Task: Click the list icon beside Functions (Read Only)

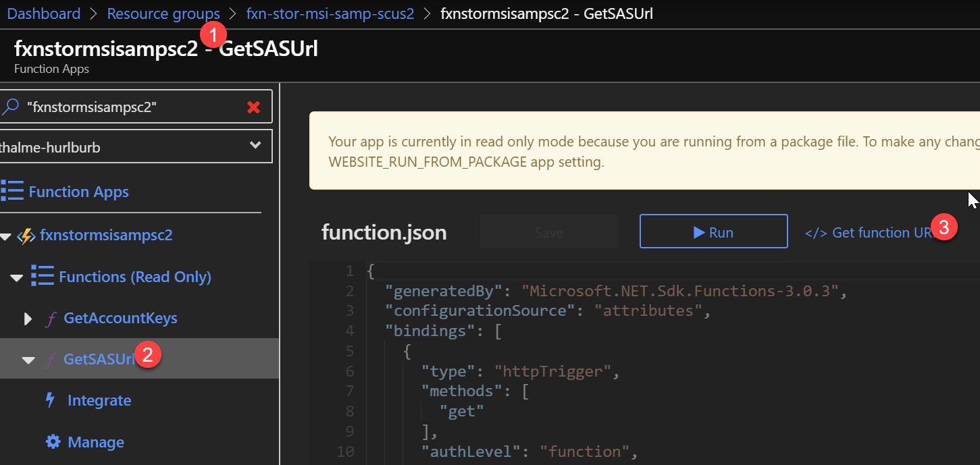Action: 42,276
